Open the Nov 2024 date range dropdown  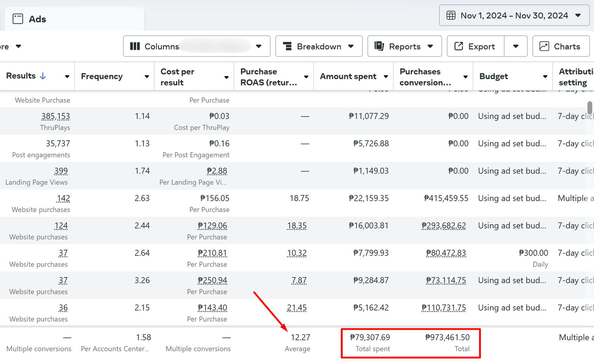tap(514, 15)
